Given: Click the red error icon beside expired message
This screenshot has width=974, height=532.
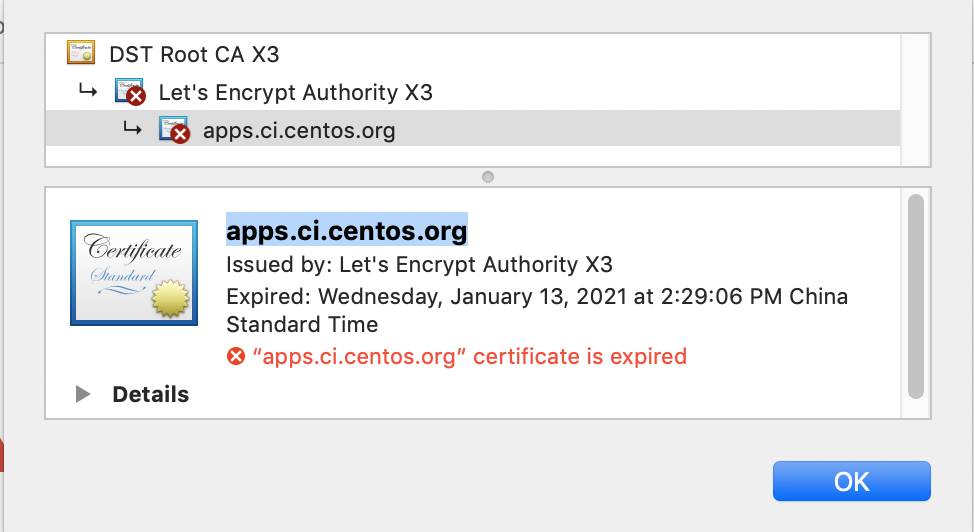Looking at the screenshot, I should 235,357.
